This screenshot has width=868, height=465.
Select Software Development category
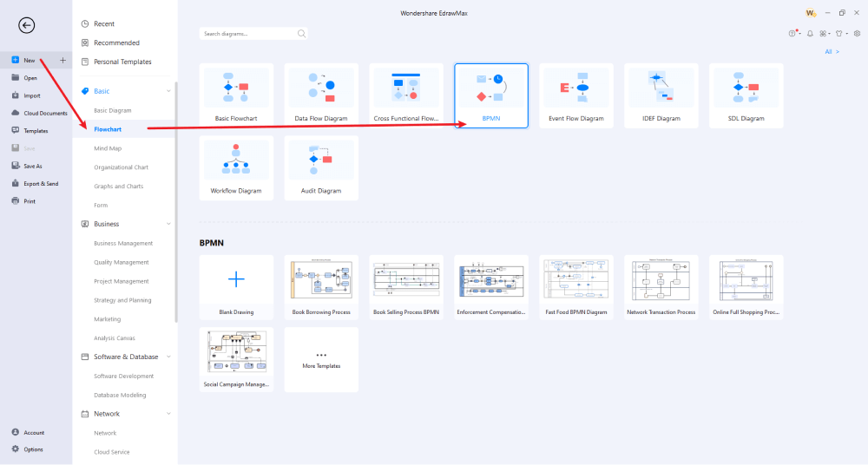coord(124,376)
